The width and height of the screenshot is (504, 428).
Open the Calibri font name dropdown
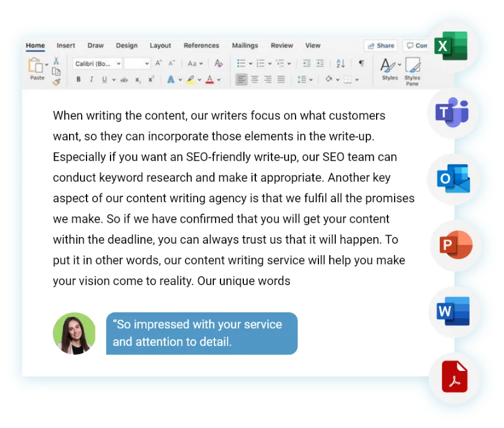pos(98,64)
